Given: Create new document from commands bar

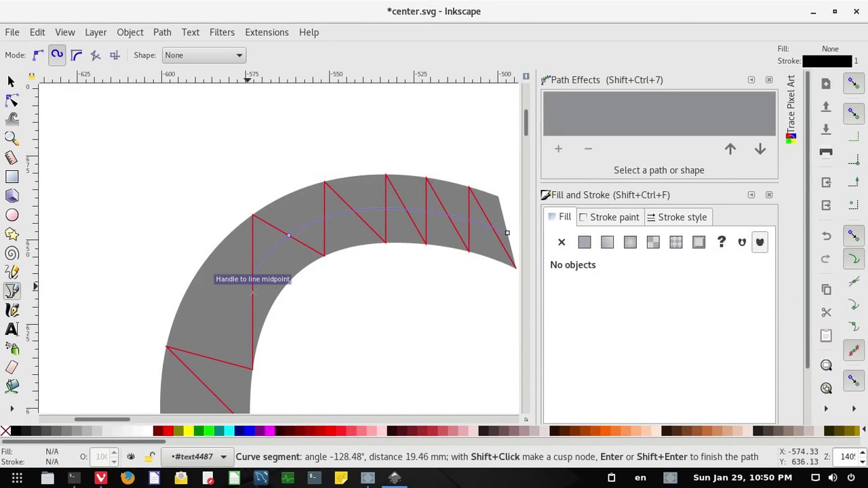Looking at the screenshot, I should pos(826,83).
